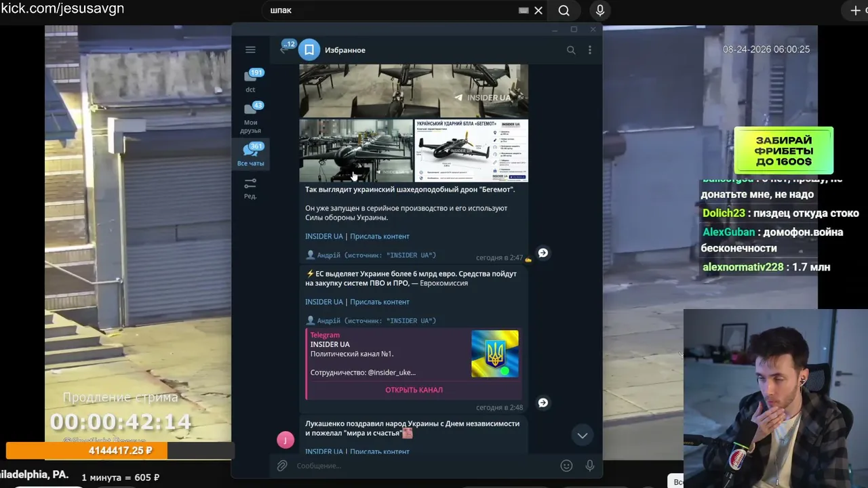Clear the шпак search query
The image size is (868, 488).
point(538,10)
